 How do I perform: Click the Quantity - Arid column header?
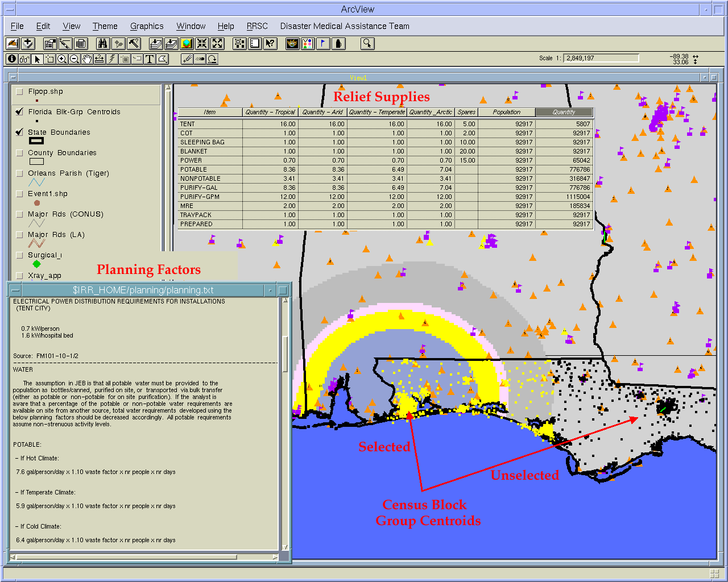322,112
